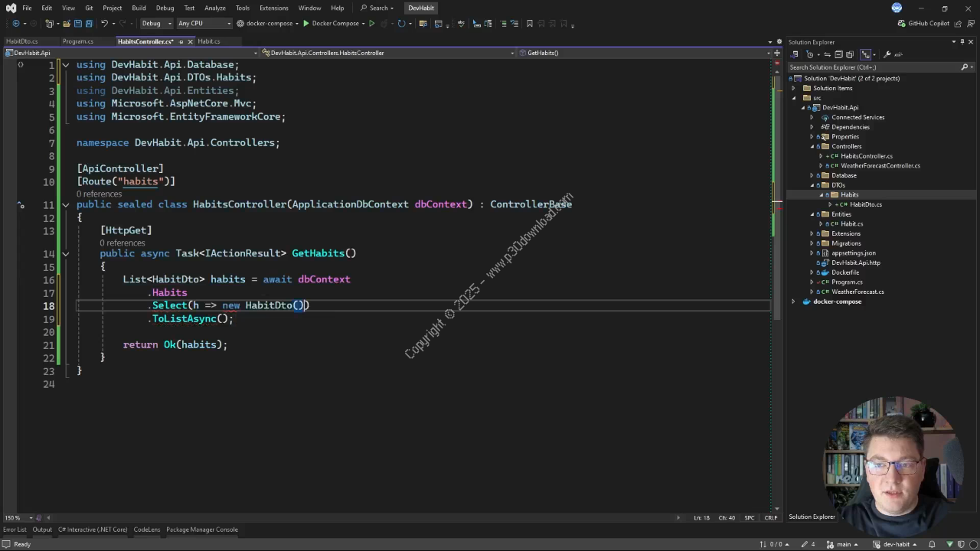Start debugging with the Docker Compose run button
Screen dimensions: 980x551
point(331,24)
